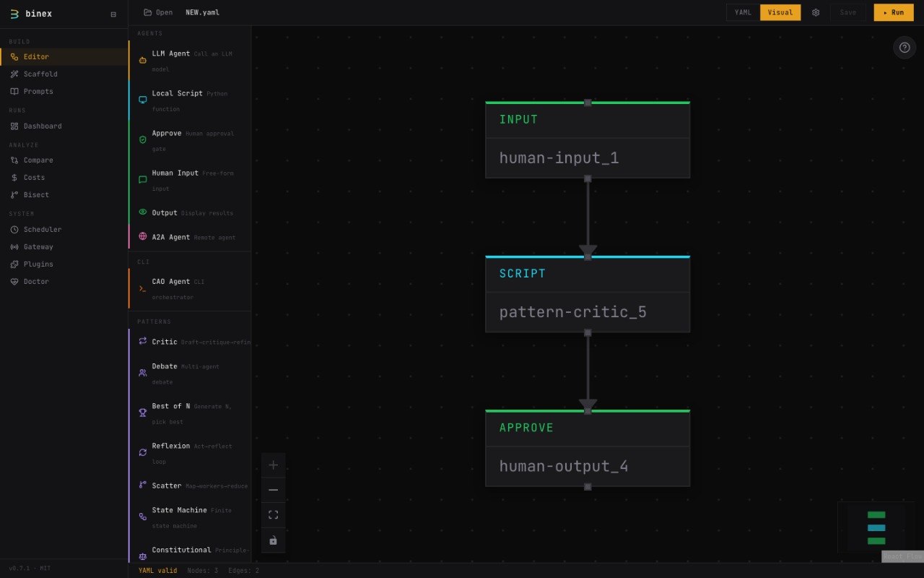The image size is (924, 578).
Task: Open the Scaffold page
Action: (64, 74)
